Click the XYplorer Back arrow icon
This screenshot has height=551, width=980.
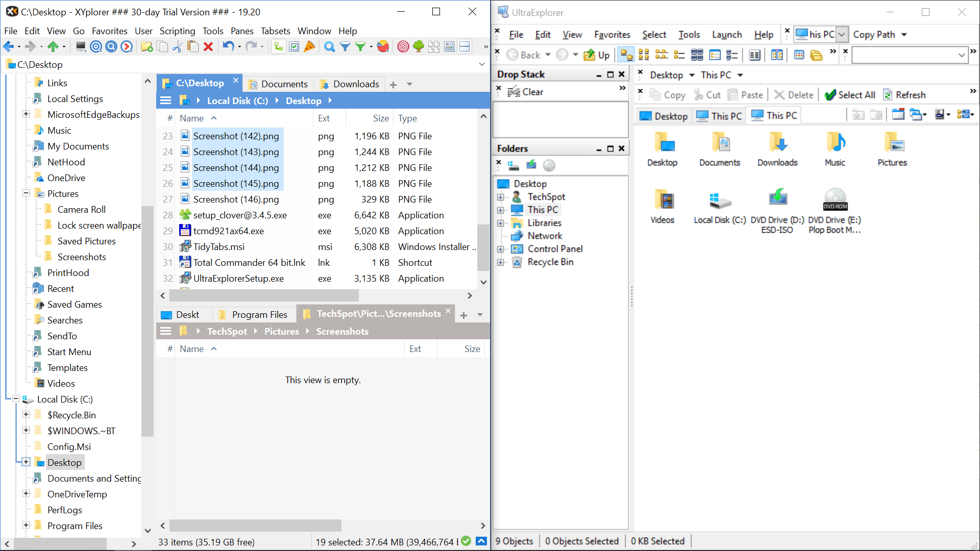9,47
